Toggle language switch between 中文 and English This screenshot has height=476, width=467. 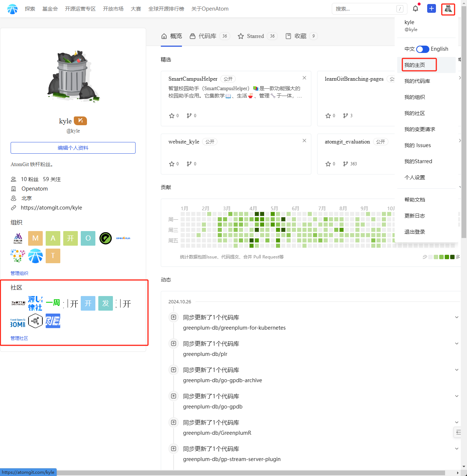pos(423,49)
